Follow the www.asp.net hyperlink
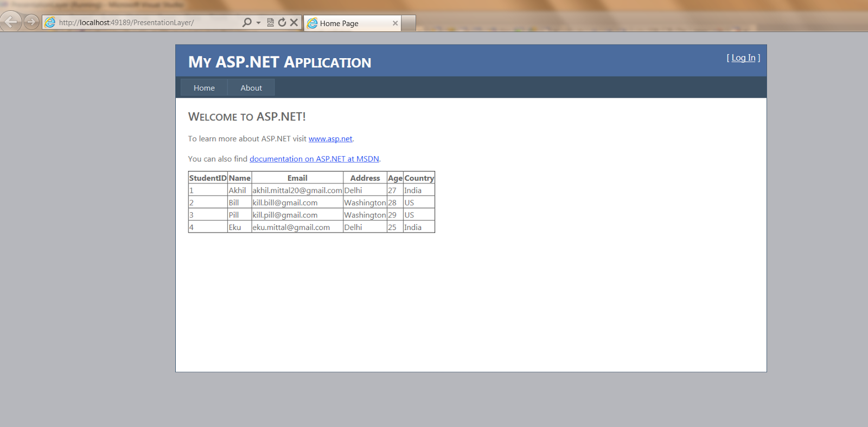This screenshot has height=427, width=868. (x=330, y=139)
